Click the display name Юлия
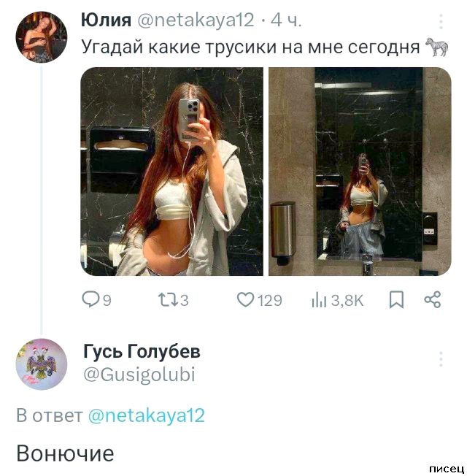 pos(106,20)
